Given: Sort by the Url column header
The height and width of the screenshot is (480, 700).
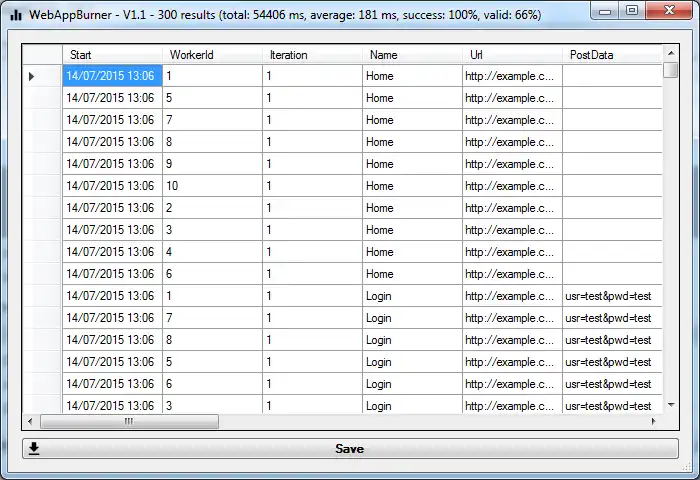Looking at the screenshot, I should [512, 54].
